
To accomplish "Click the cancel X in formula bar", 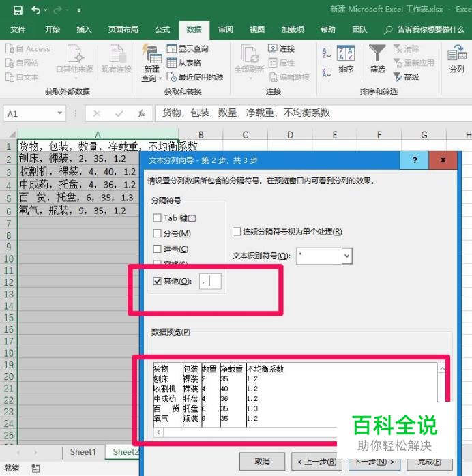I will 97,113.
